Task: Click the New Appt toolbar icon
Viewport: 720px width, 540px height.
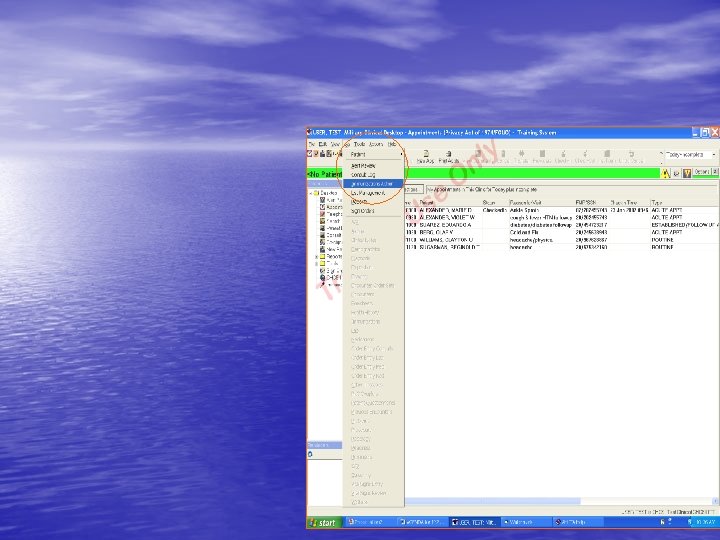Action: [x=425, y=157]
